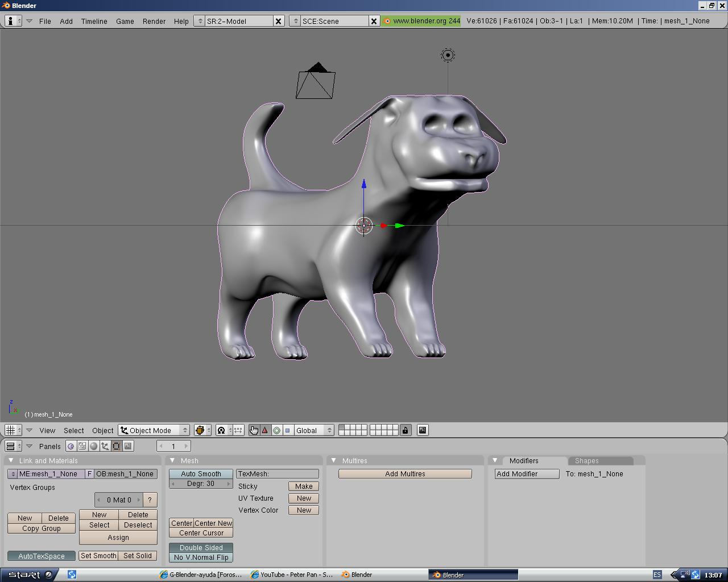728x582 pixels.
Task: Open the Scene panels context
Action: 128,446
